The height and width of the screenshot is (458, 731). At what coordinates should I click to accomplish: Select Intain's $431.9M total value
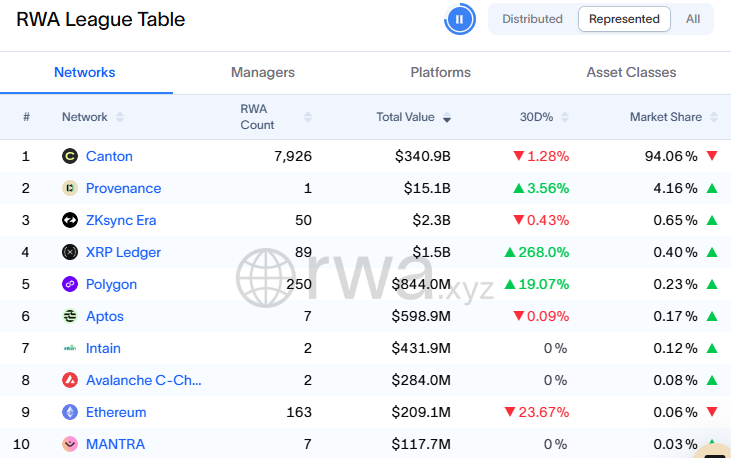(x=421, y=348)
